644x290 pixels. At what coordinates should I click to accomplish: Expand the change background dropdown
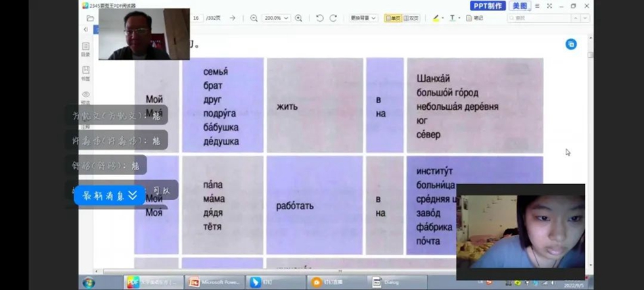tap(363, 18)
